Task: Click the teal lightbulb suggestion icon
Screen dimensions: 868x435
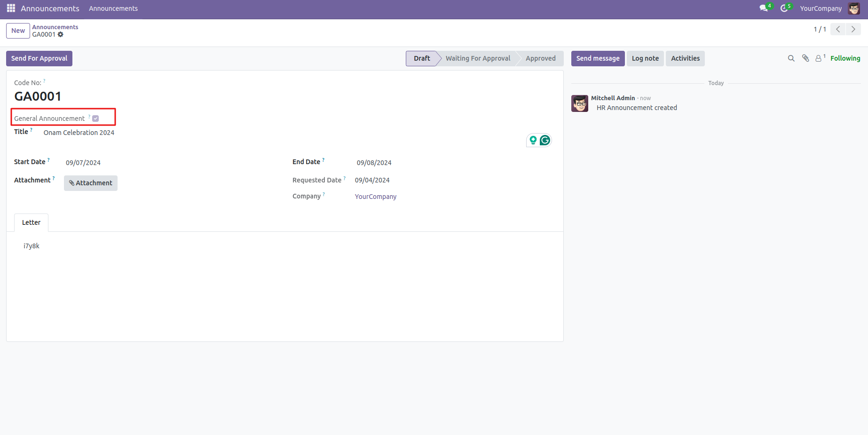Action: [x=533, y=140]
